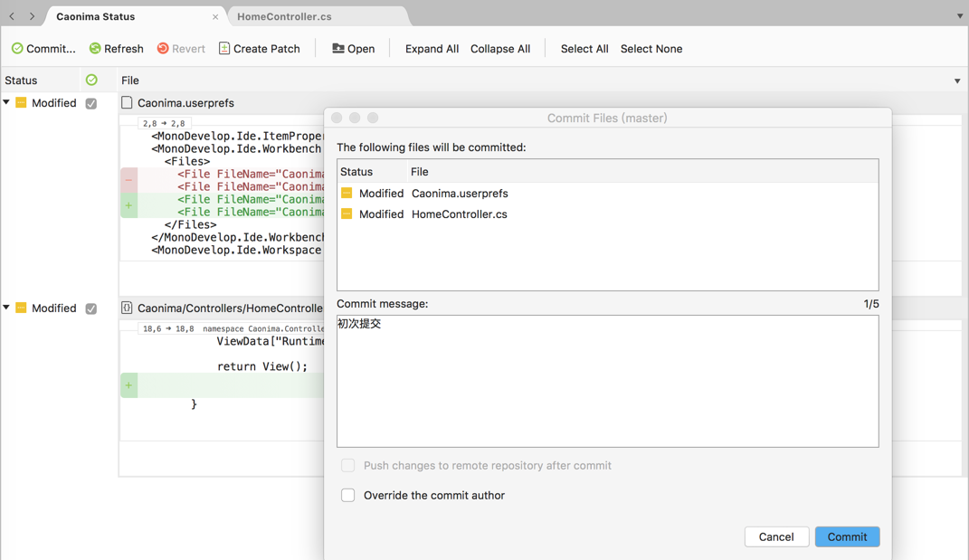Click the Caonima.userprefs file icon in status list
969x560 pixels.
[127, 102]
